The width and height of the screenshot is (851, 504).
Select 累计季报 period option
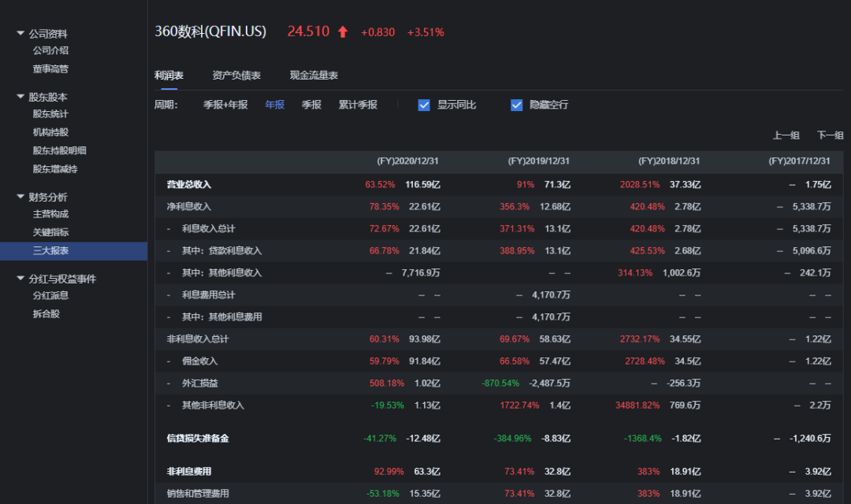pos(358,105)
